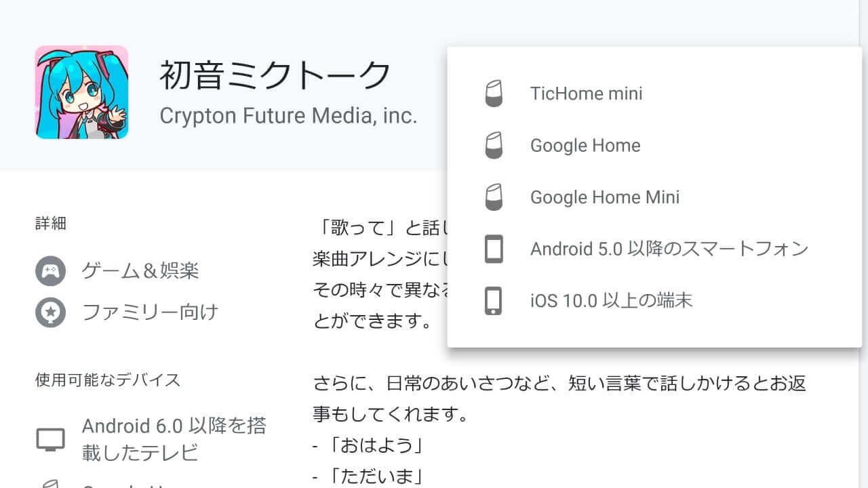Choose Google Home Mini entry
This screenshot has height=488, width=868.
[604, 197]
